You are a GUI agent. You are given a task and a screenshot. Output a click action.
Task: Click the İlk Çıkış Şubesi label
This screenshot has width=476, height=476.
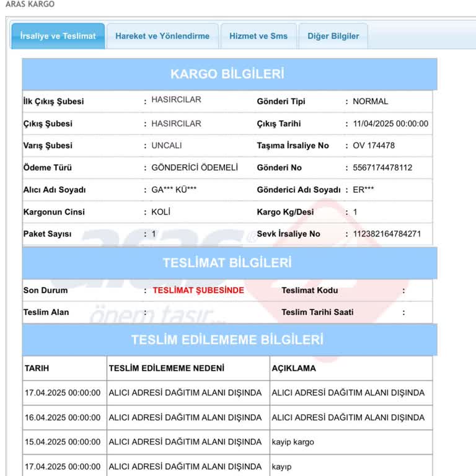[x=53, y=102]
